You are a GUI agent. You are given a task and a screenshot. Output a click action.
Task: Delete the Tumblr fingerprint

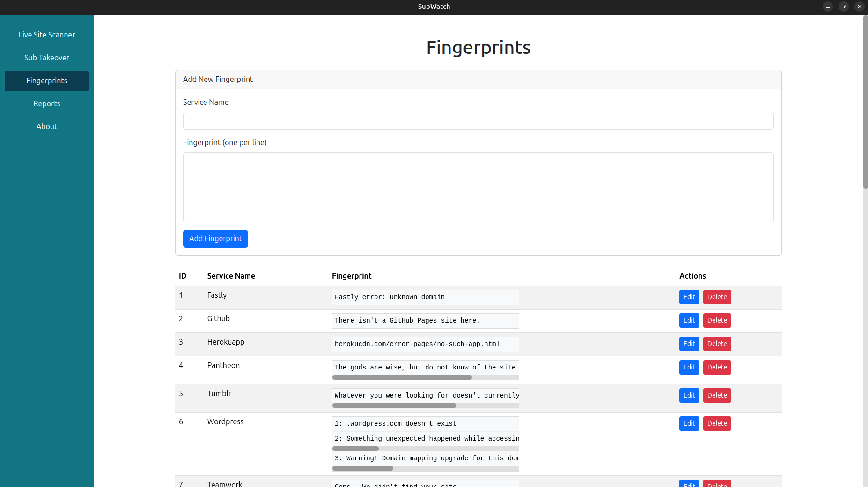tap(717, 395)
